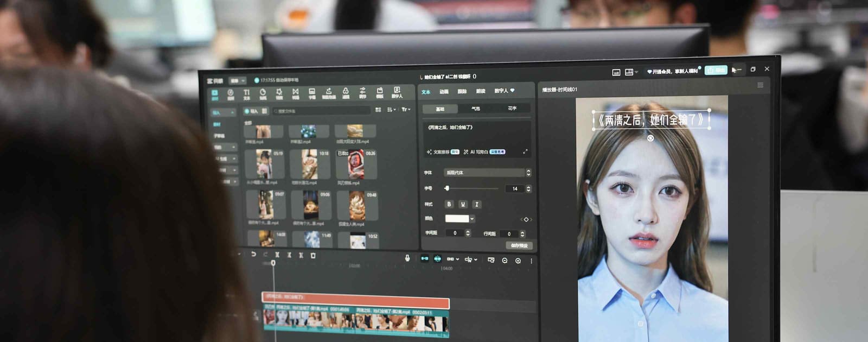This screenshot has height=342, width=868.
Task: Click the AI 写旁白 button
Action: 484,152
